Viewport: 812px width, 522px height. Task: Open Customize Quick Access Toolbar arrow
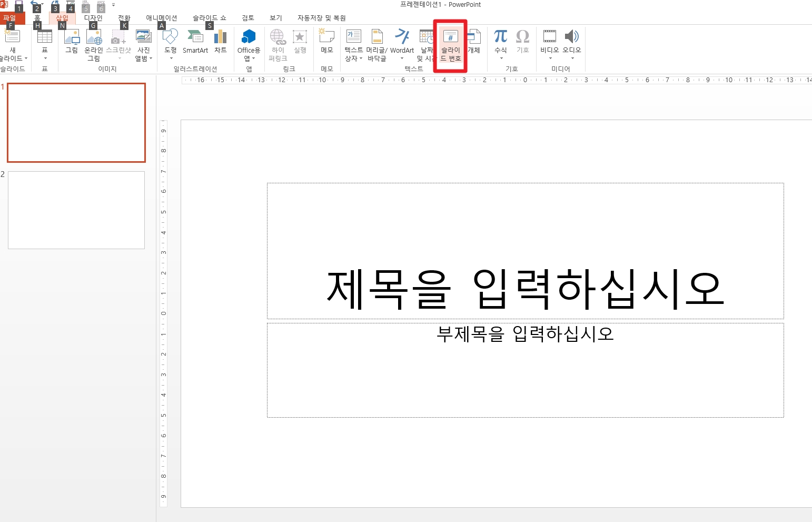tap(113, 4)
